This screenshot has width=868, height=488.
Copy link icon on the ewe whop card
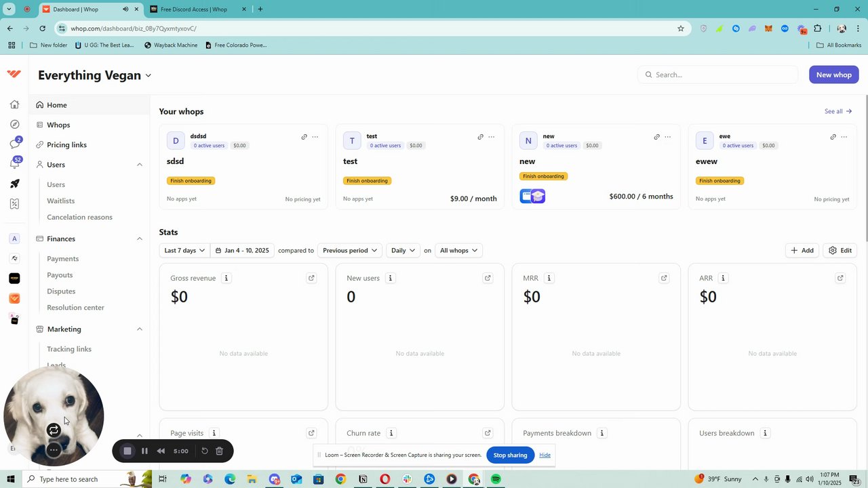click(833, 137)
